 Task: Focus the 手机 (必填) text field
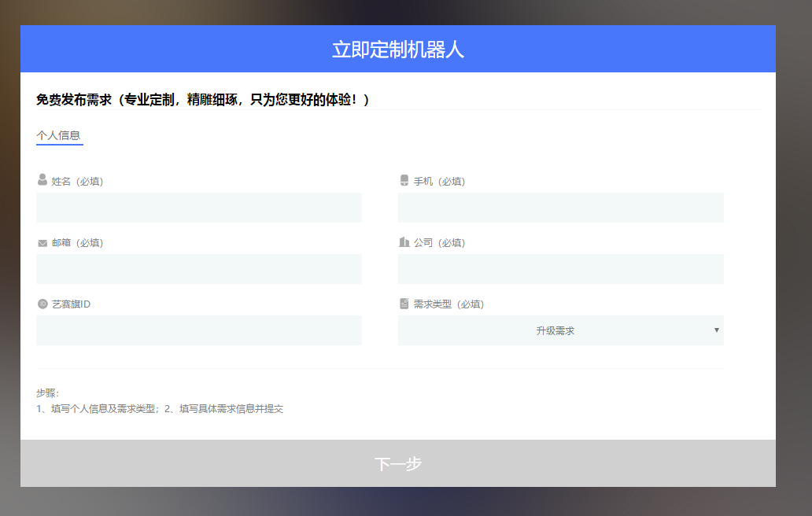click(x=560, y=208)
